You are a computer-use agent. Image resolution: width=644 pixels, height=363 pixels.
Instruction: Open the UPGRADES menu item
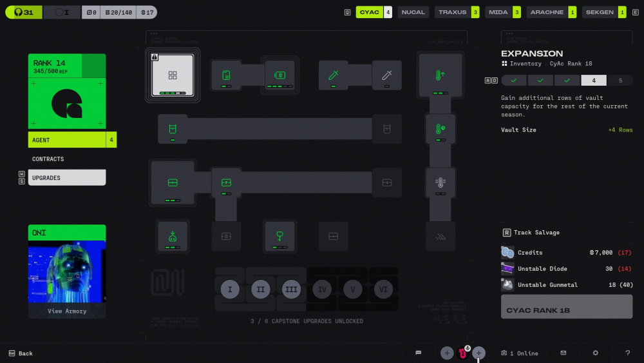[x=67, y=177]
